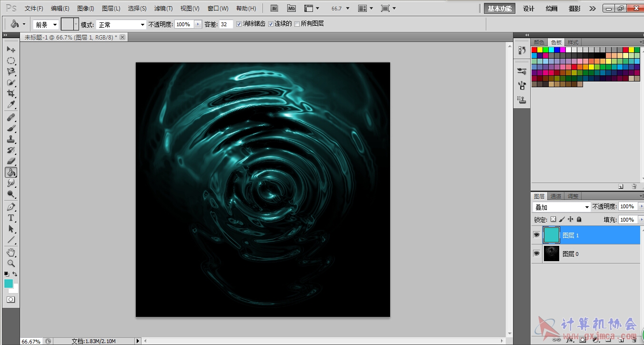Open the 图层(L) menu

coord(111,9)
